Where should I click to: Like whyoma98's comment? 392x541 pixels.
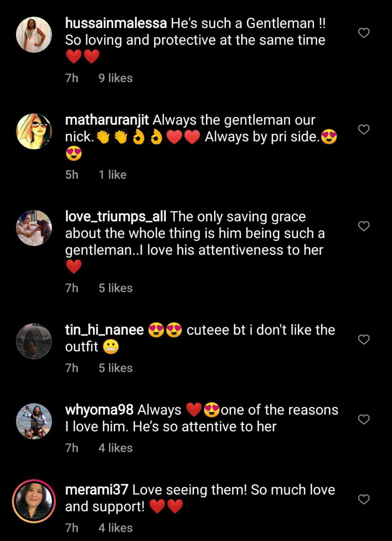(364, 419)
